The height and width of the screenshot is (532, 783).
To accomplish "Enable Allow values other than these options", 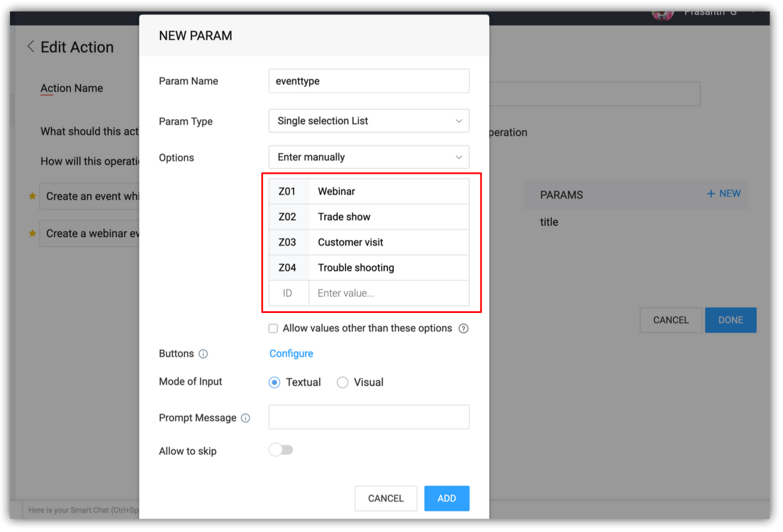I will [x=273, y=329].
